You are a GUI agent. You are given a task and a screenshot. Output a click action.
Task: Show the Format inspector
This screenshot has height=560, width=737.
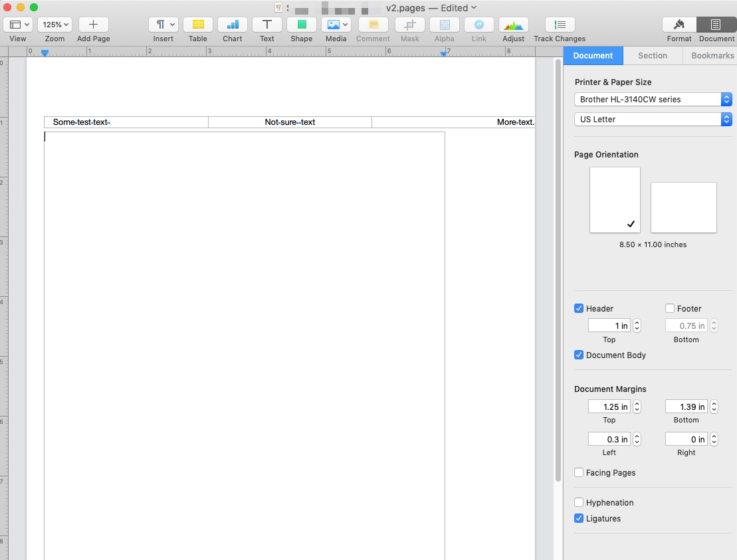point(679,25)
